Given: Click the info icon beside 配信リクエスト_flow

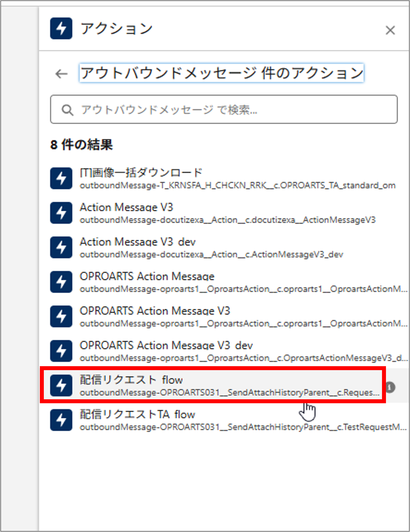Looking at the screenshot, I should (390, 387).
